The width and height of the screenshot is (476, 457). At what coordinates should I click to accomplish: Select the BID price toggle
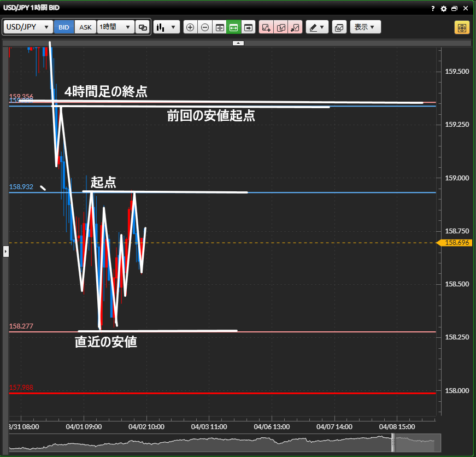(x=64, y=27)
